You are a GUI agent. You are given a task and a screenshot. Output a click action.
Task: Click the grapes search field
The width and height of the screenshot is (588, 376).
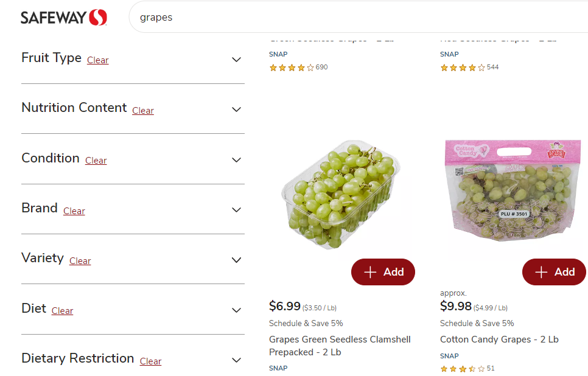tap(359, 17)
